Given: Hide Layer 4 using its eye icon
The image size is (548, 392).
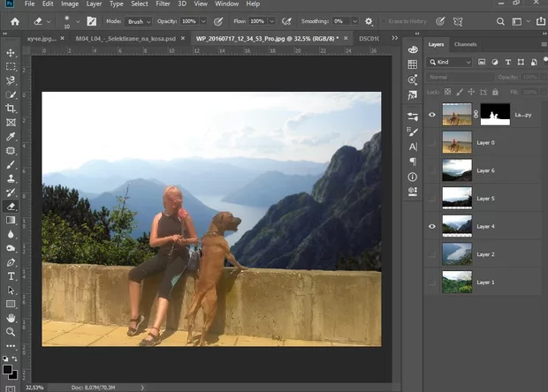Looking at the screenshot, I should 432,226.
